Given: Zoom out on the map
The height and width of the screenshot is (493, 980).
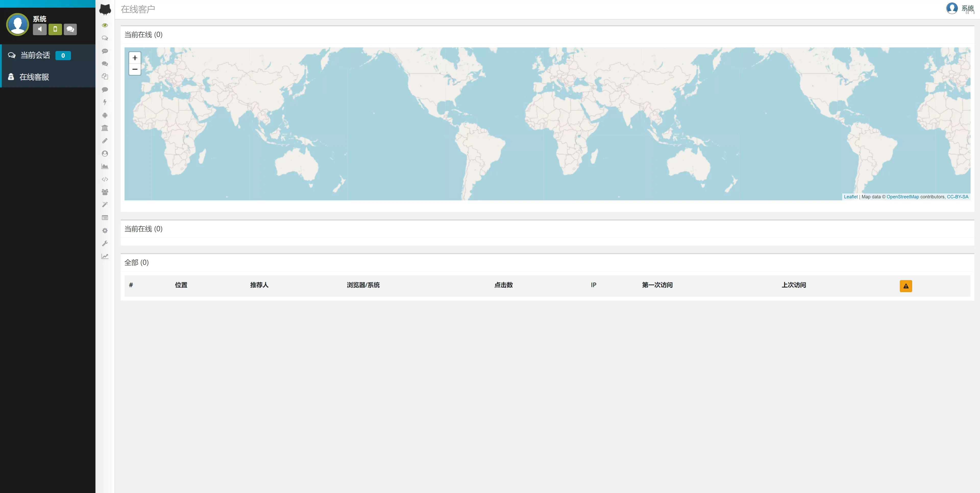Looking at the screenshot, I should [x=135, y=69].
